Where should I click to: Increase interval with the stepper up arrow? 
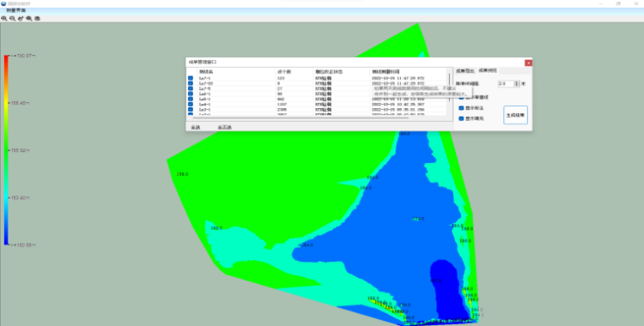pos(518,82)
